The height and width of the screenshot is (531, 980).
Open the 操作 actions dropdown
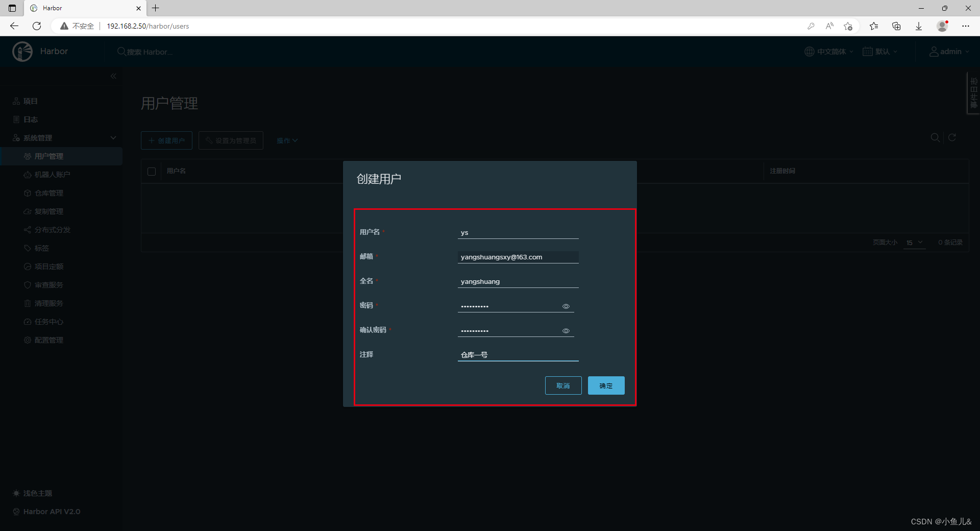coord(287,140)
